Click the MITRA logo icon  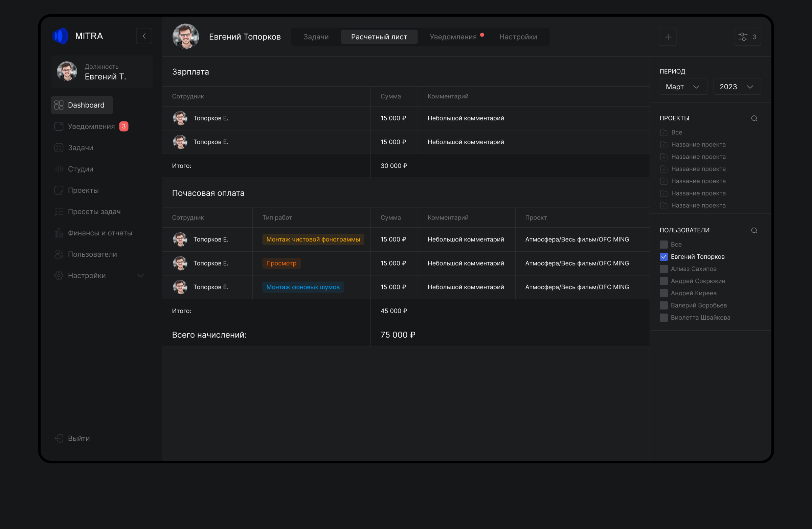point(60,36)
